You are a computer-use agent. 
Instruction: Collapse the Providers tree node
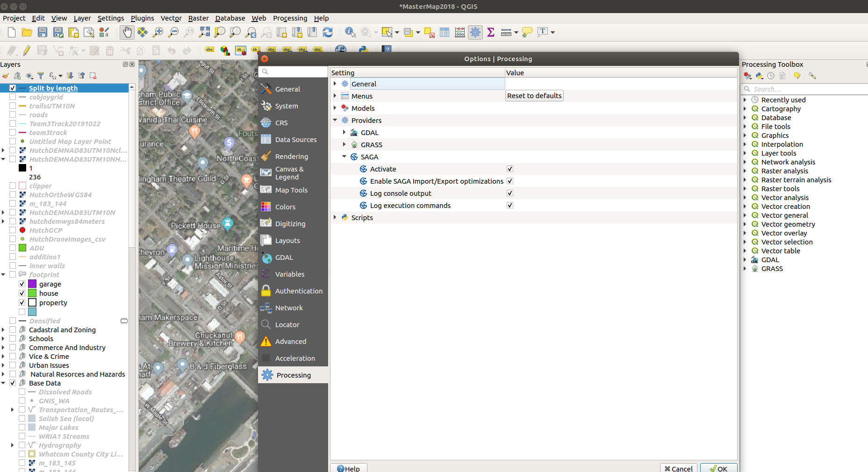pyautogui.click(x=335, y=120)
